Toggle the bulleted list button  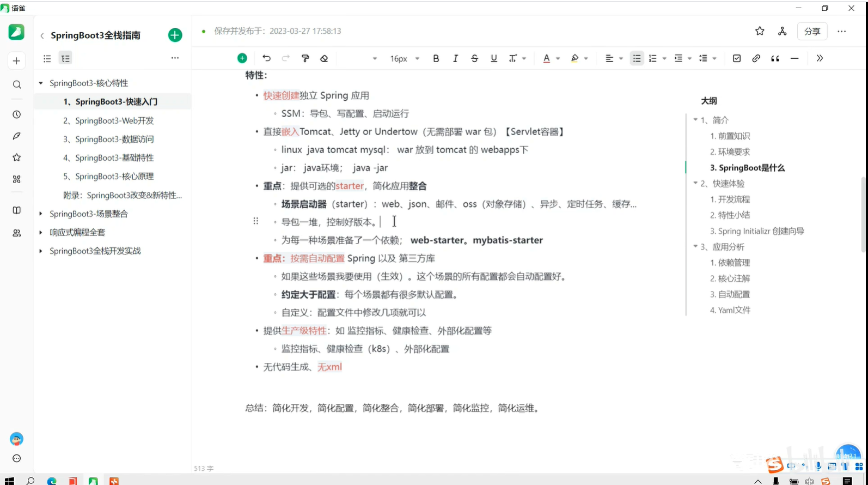tap(637, 58)
